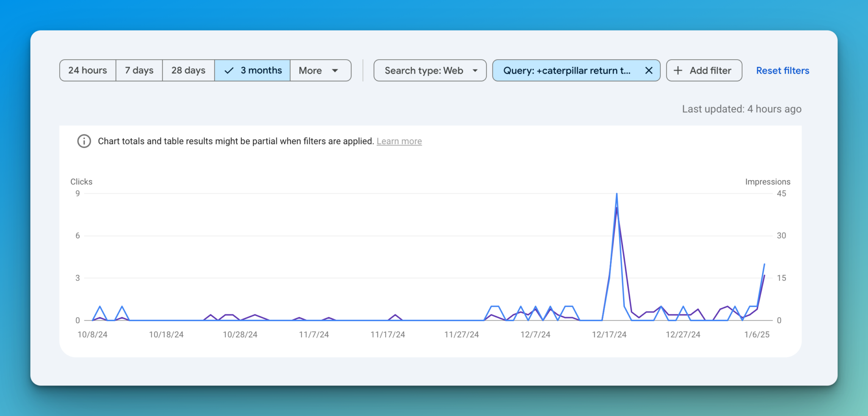
Task: Click the plus icon in Add filter
Action: pyautogui.click(x=678, y=70)
